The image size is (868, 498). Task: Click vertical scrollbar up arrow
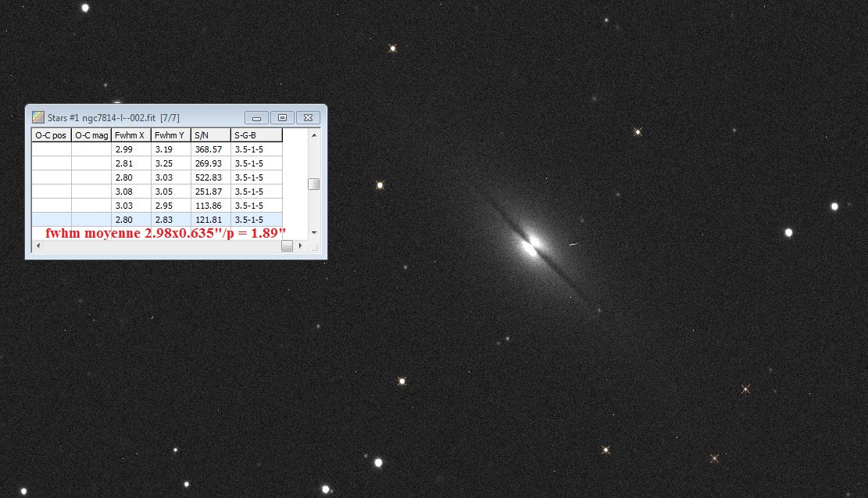coord(314,135)
